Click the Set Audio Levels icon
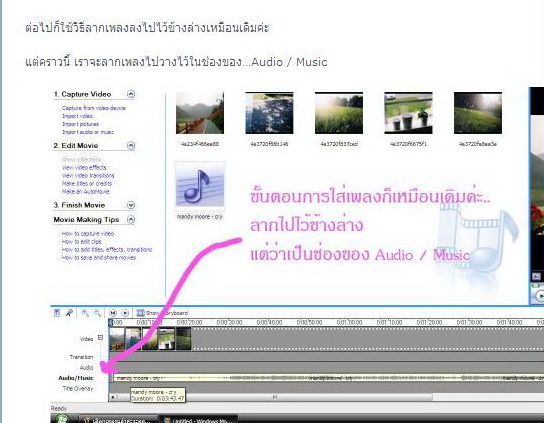Viewport: 544px width, 423px height. click(x=57, y=313)
